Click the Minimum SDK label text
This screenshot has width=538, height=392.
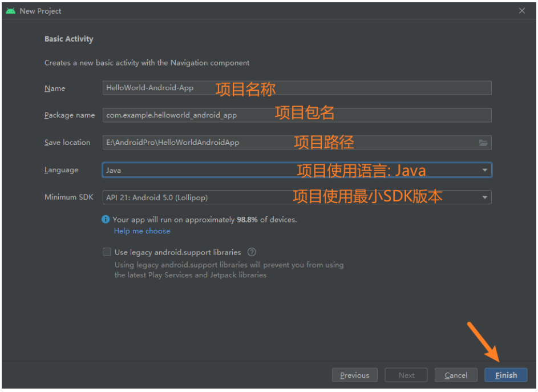[68, 197]
